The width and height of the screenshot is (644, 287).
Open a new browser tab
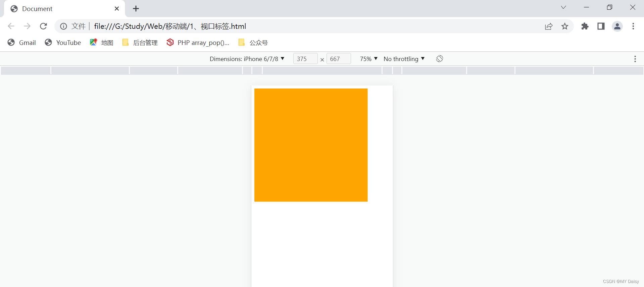coord(136,9)
